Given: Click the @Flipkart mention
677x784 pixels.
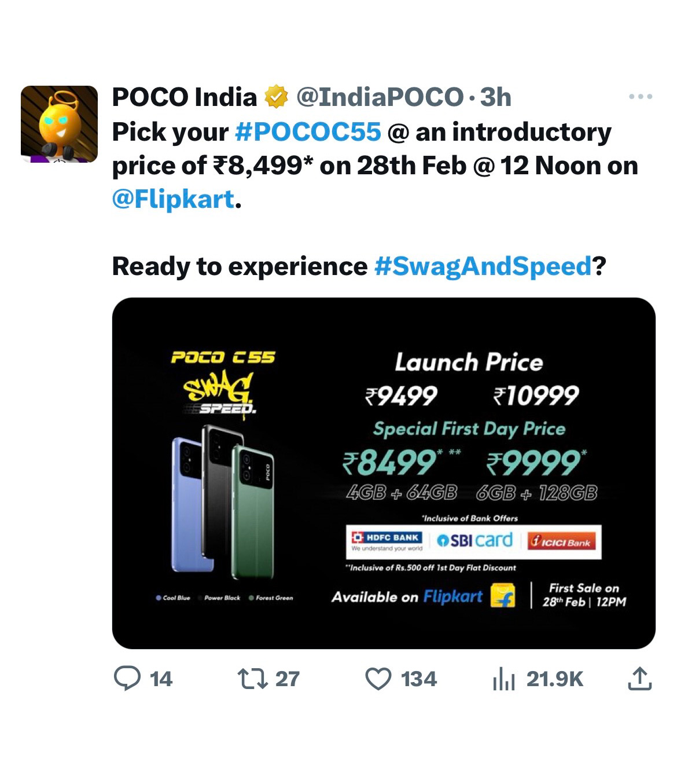Looking at the screenshot, I should (173, 199).
